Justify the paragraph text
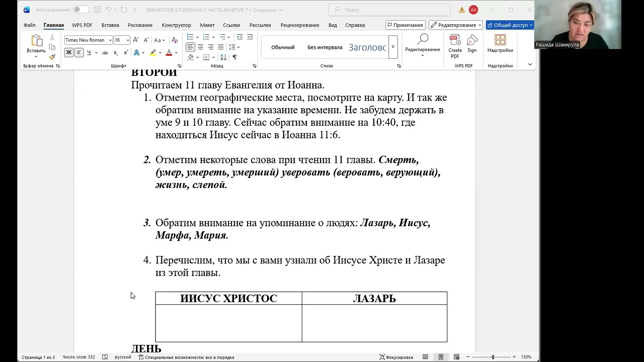The width and height of the screenshot is (644, 362). tap(220, 47)
